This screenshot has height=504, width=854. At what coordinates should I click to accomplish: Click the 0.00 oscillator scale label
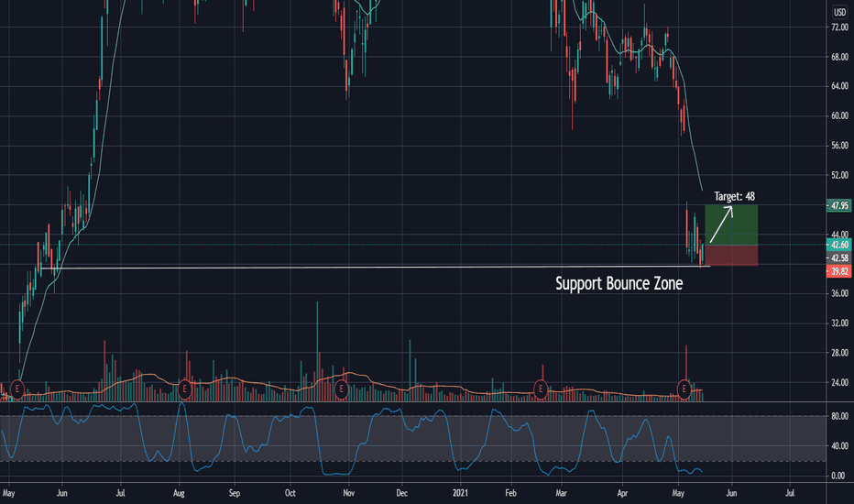[x=839, y=476]
